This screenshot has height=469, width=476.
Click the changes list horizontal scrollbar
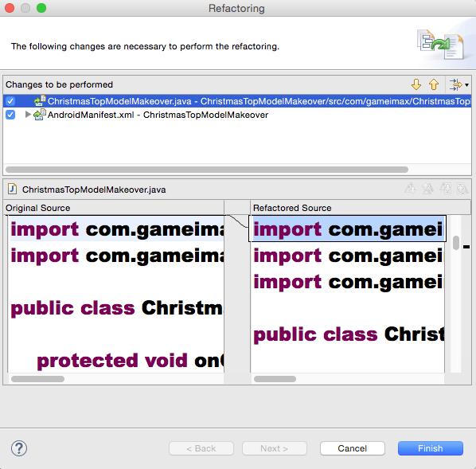coord(207,170)
